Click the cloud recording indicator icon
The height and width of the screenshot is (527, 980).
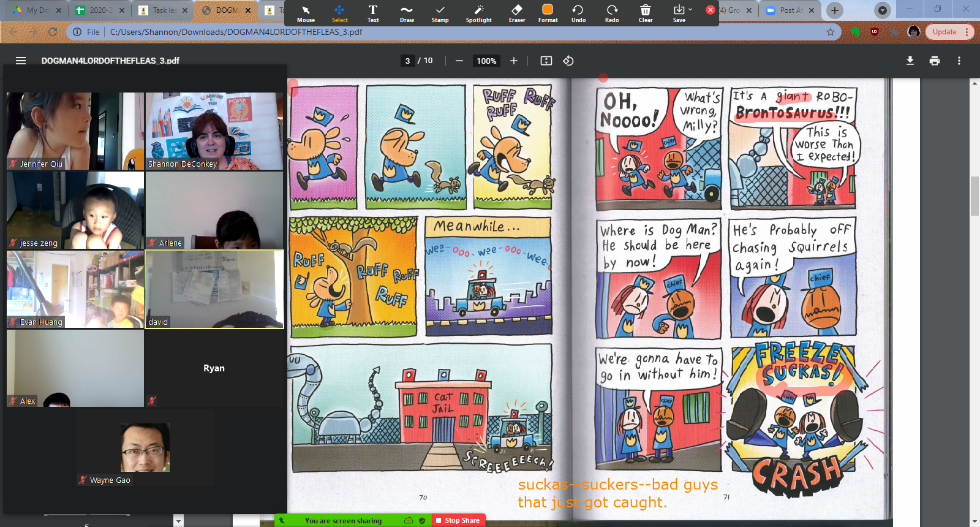(409, 520)
